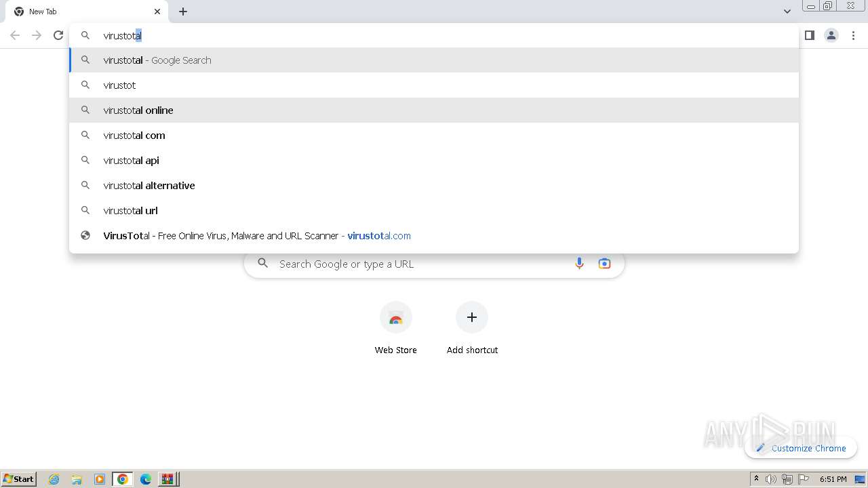Choose suggestion 'virustotal alternative'
The height and width of the screenshot is (488, 868).
tap(434, 186)
